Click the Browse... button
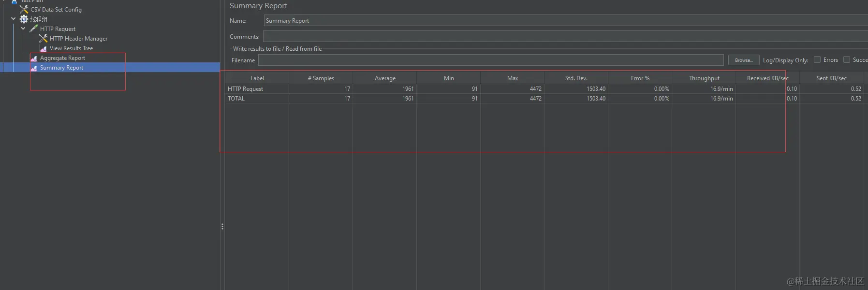This screenshot has height=290, width=868. click(x=744, y=60)
